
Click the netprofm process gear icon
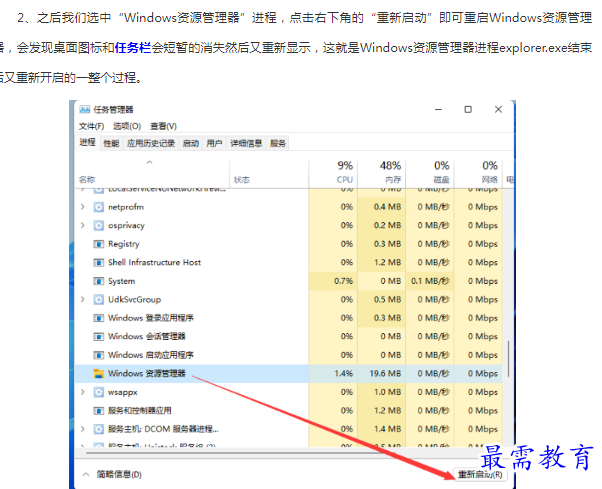(x=99, y=207)
